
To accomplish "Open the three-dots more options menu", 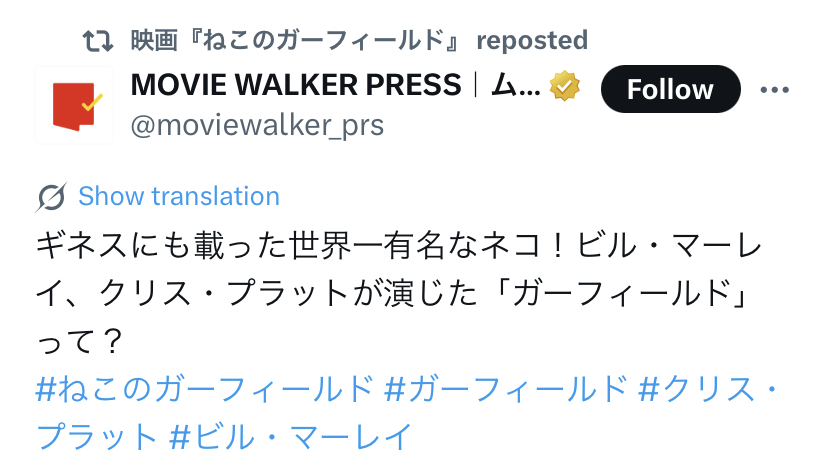I will [775, 90].
